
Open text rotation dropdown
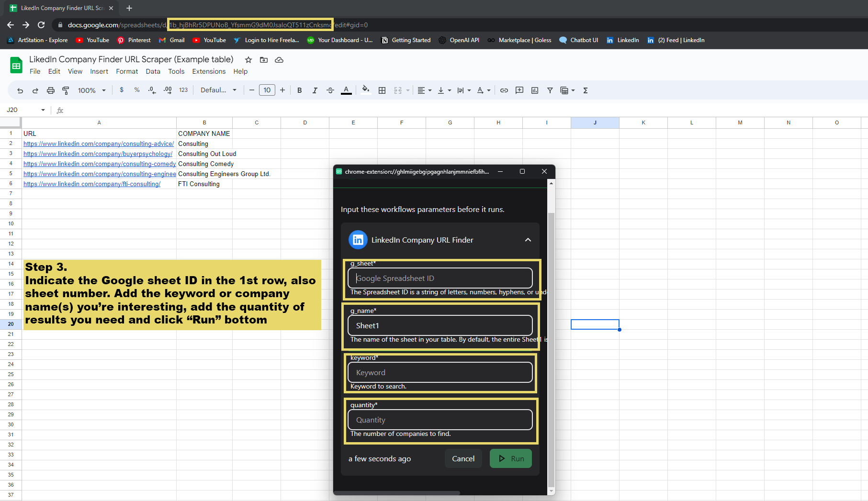[x=484, y=90]
